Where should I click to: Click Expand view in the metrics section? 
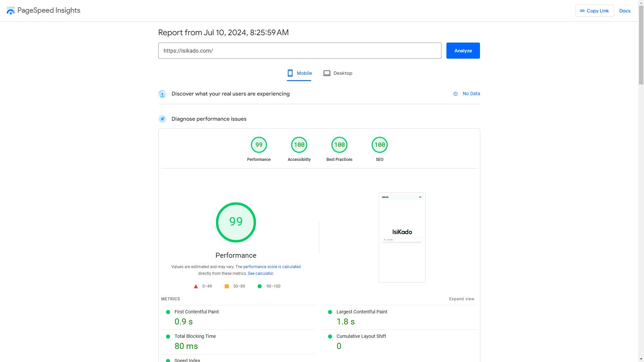462,299
